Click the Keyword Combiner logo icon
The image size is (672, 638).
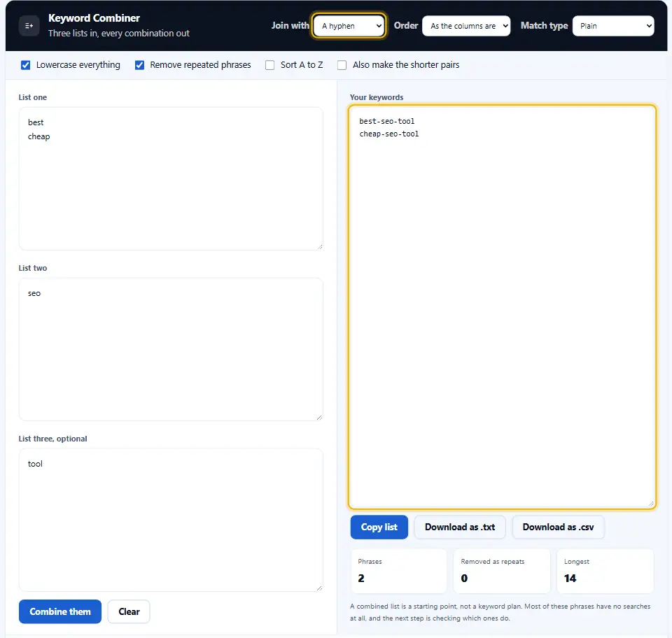point(29,26)
